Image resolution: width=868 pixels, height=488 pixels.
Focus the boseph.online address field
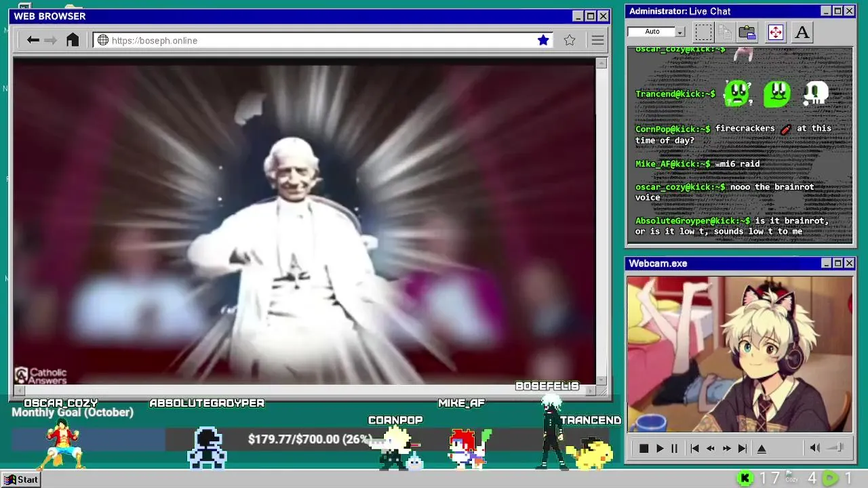point(323,40)
